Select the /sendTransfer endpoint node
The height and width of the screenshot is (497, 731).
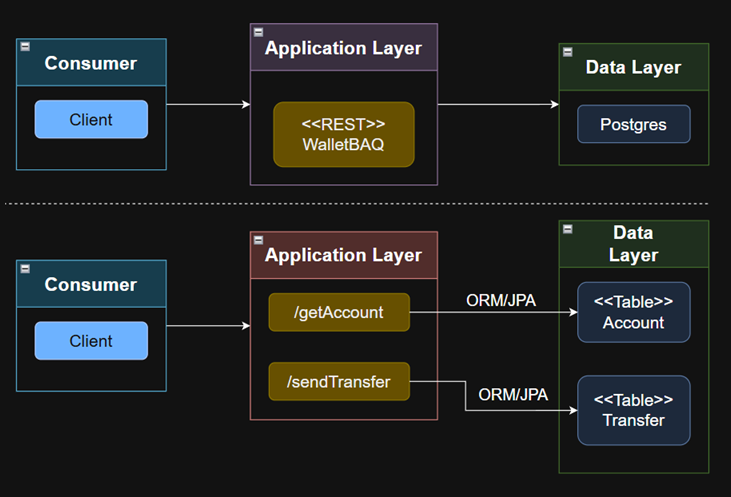click(x=339, y=381)
